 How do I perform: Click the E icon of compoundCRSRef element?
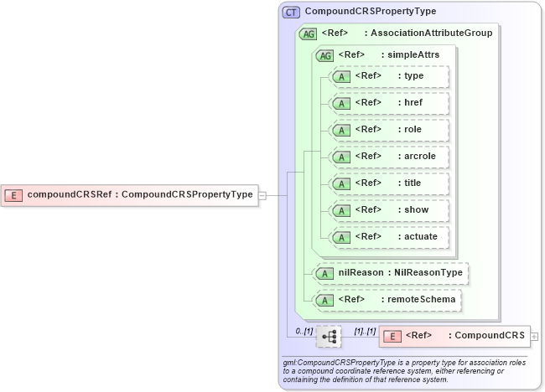click(x=13, y=195)
